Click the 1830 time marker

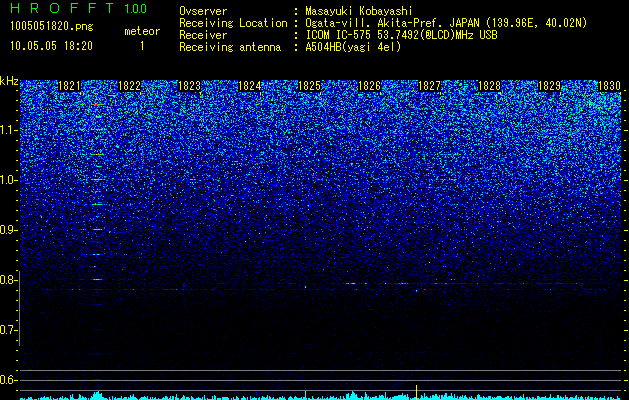click(x=609, y=86)
